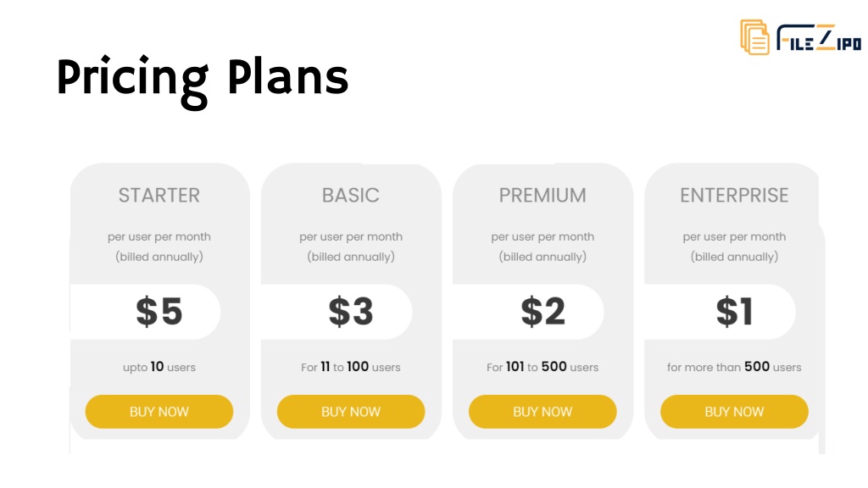Select the BASIC plan heading
868x488 pixels.
click(x=351, y=196)
